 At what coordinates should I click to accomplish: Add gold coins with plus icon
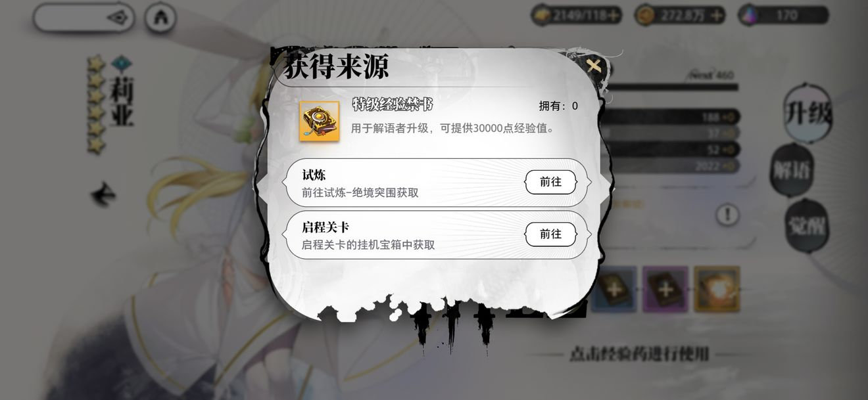(x=717, y=15)
